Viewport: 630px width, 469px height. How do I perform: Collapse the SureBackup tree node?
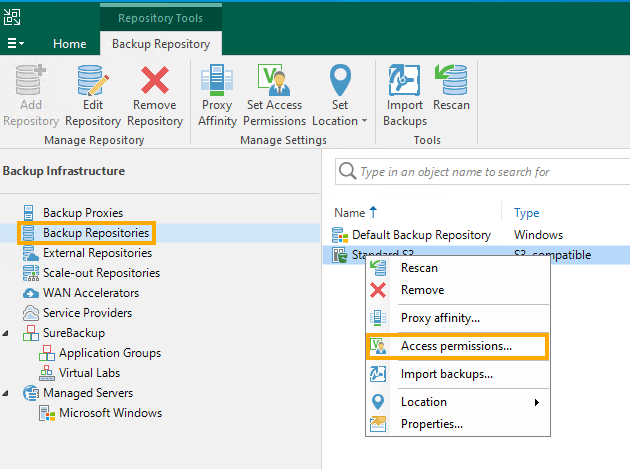(6, 333)
